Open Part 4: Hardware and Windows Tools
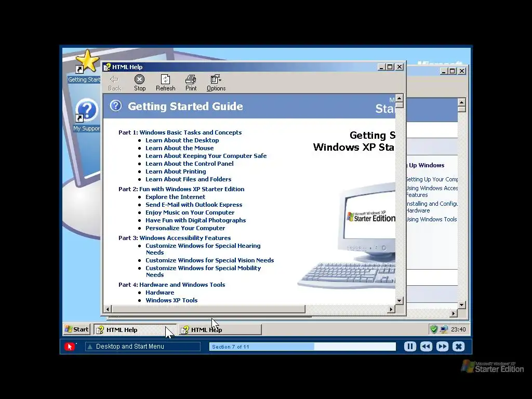The width and height of the screenshot is (532, 399). [171, 285]
